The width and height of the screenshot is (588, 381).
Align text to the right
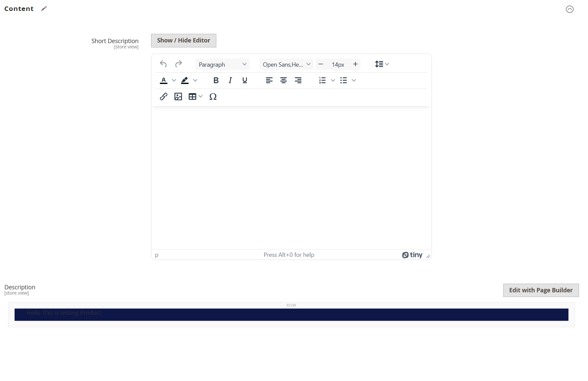pos(298,80)
